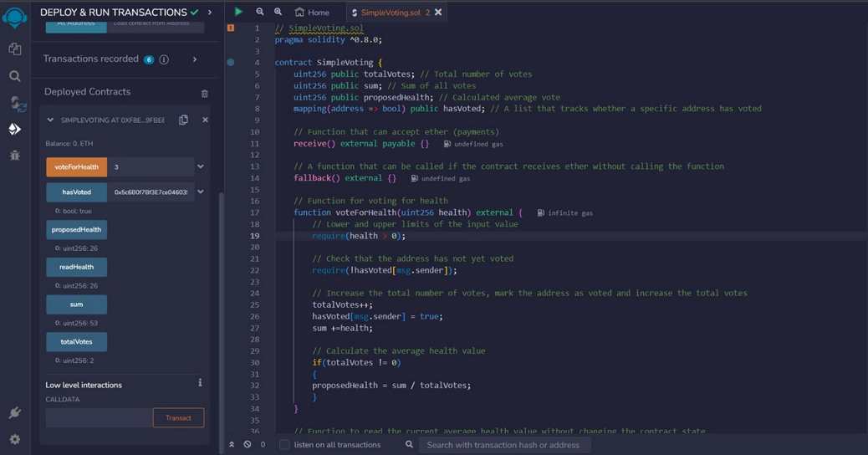
Task: Run script with the green play icon
Action: point(238,12)
